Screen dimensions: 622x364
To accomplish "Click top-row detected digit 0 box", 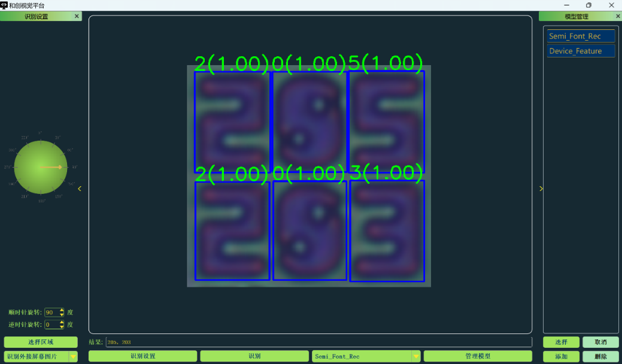I will tap(310, 122).
